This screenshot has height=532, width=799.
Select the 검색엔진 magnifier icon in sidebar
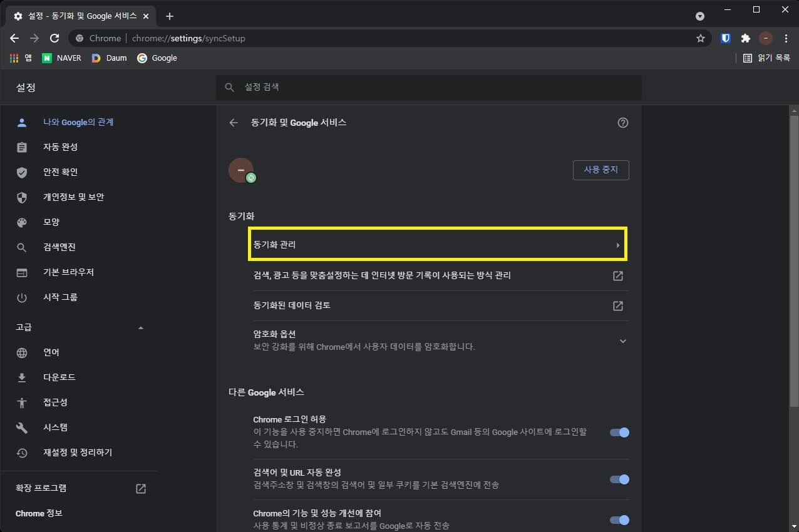tap(21, 247)
